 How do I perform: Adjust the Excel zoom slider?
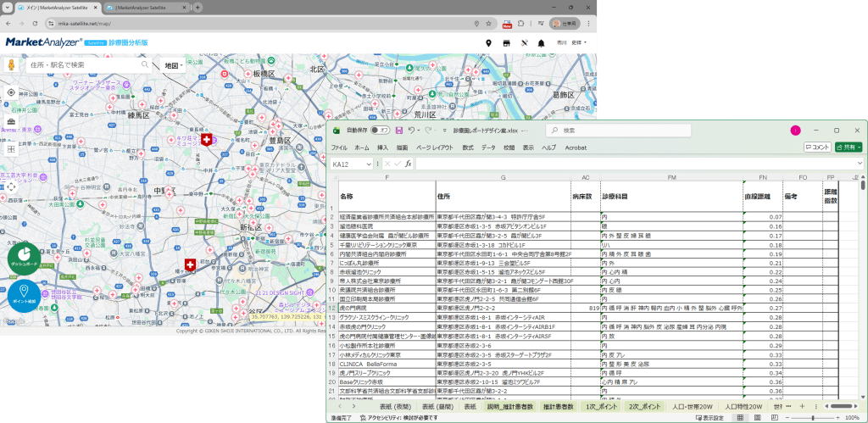[x=815, y=417]
